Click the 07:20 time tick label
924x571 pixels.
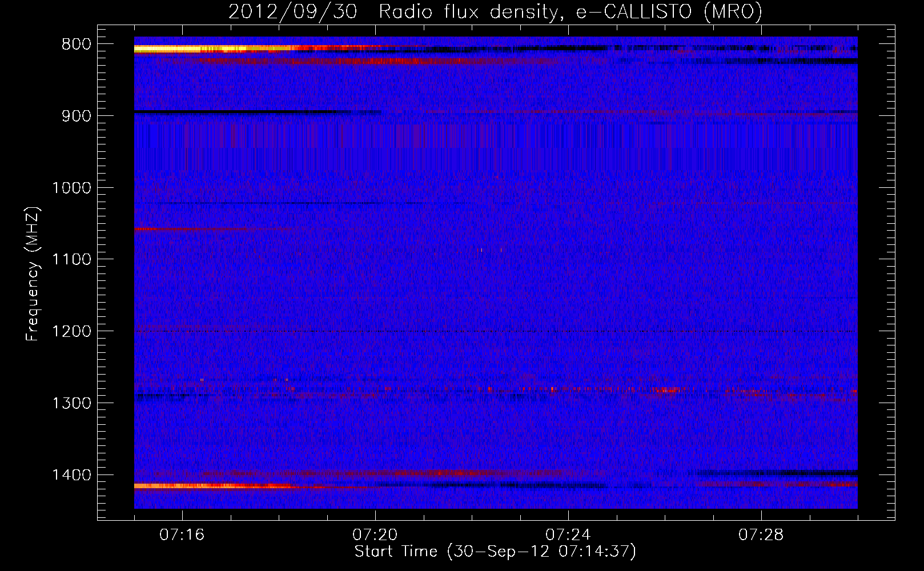pyautogui.click(x=375, y=535)
